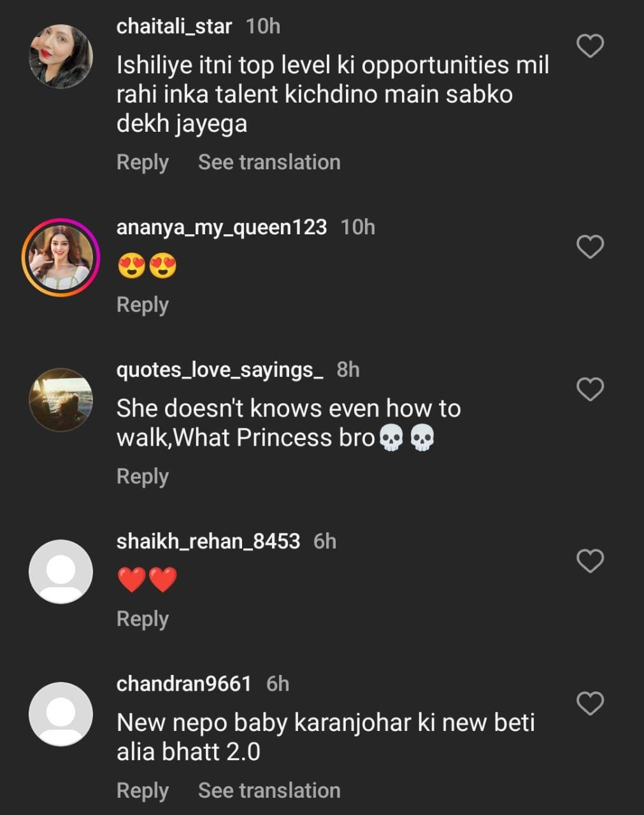Reply to shaikh_rehan_8453's hearts comment
Image resolution: width=644 pixels, height=815 pixels.
click(142, 620)
